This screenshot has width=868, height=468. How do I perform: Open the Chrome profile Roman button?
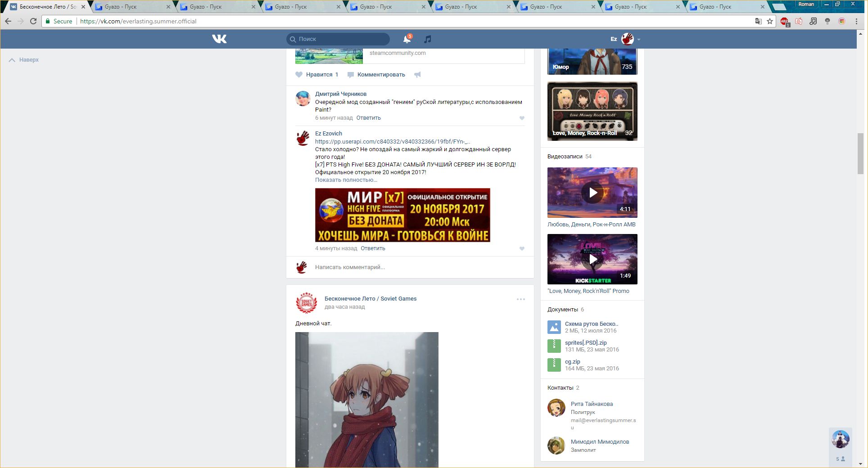[806, 4]
